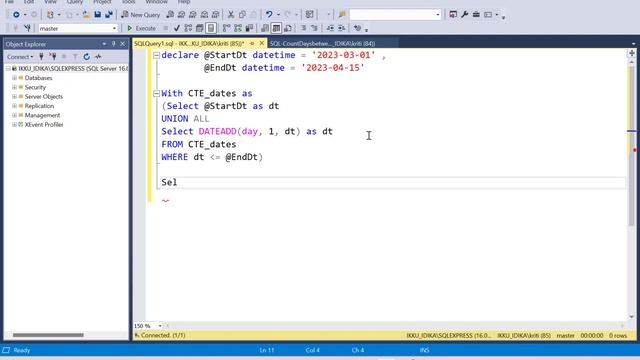Toggle the Query Options button
This screenshot has width=640, height=360.
[200, 28]
